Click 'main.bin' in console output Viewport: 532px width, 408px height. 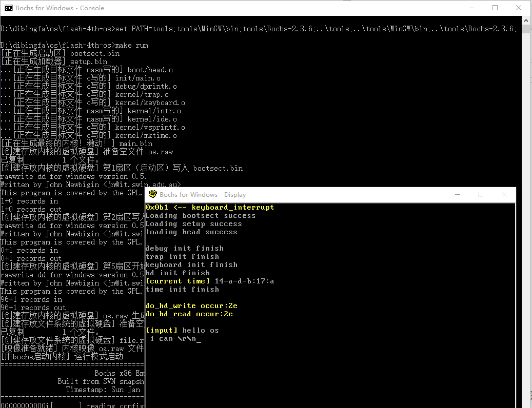pyautogui.click(x=136, y=144)
